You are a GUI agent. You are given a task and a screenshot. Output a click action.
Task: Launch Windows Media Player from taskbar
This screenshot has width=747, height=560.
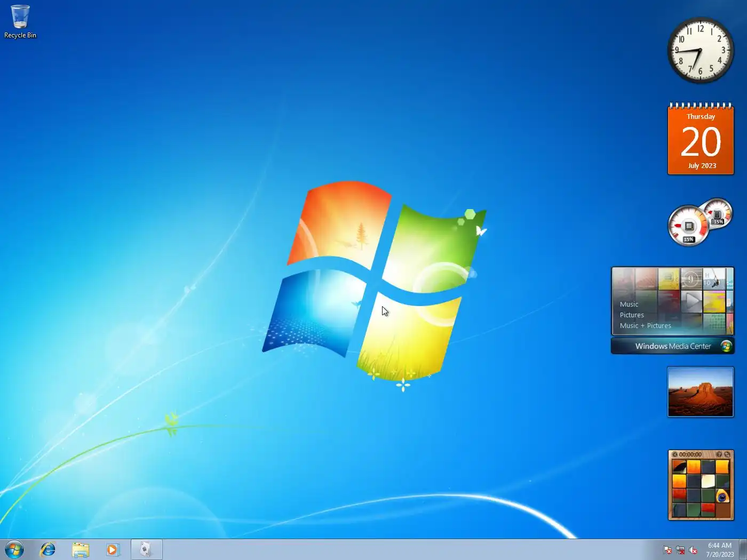tap(113, 549)
